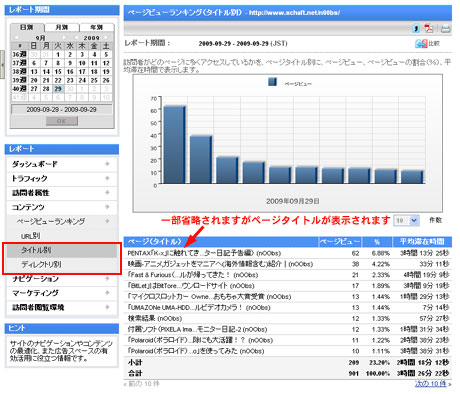Image resolution: width=460 pixels, height=394 pixels.
Task: Sort by % column header
Action: click(x=377, y=241)
